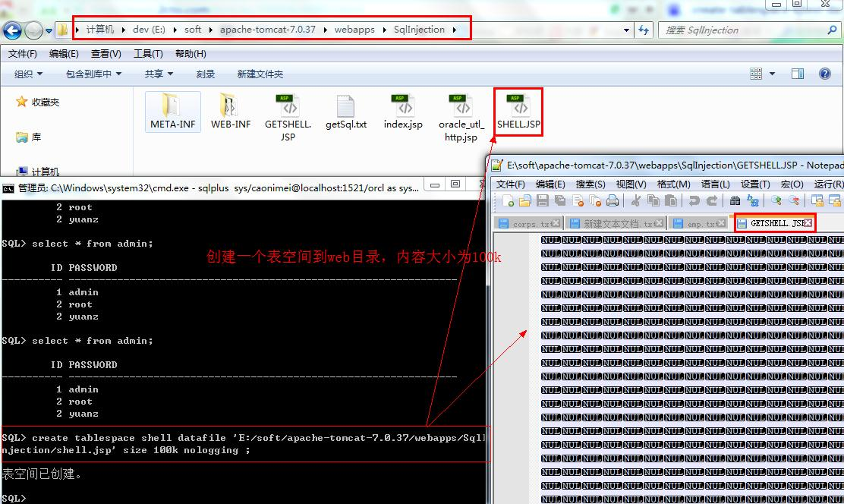Click the Notepad++ Close document icon
Image resolution: width=844 pixels, height=504 pixels.
[x=578, y=201]
